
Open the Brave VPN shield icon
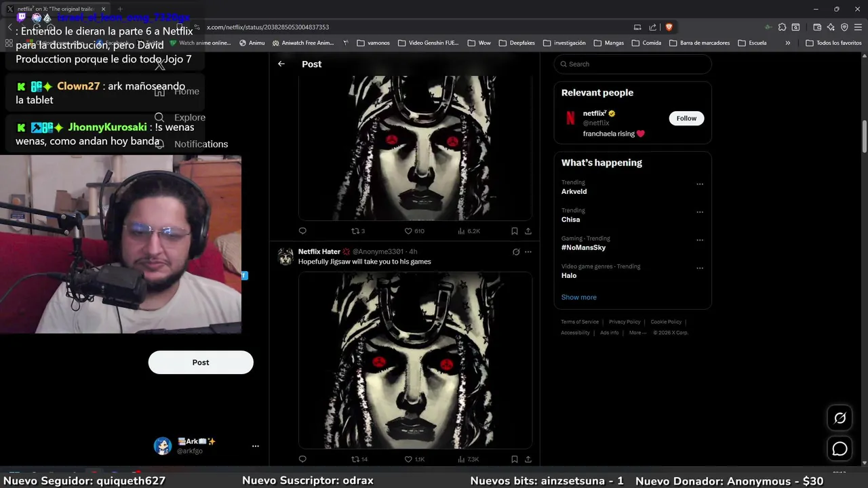844,27
